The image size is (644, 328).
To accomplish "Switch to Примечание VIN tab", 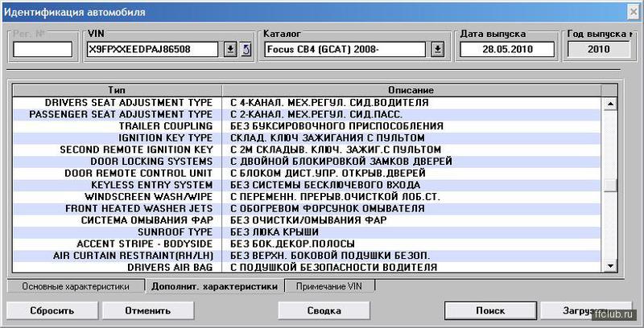I will 329,285.
